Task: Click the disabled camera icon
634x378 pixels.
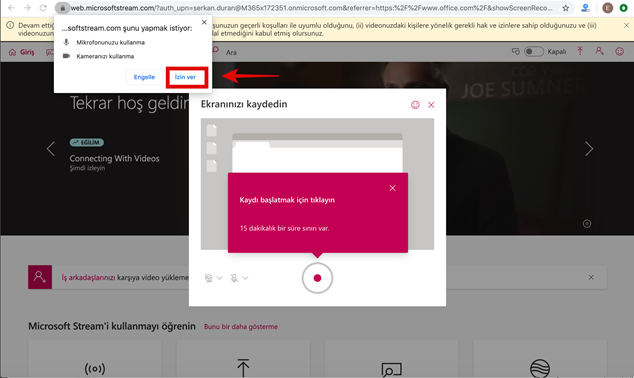Action: (209, 278)
